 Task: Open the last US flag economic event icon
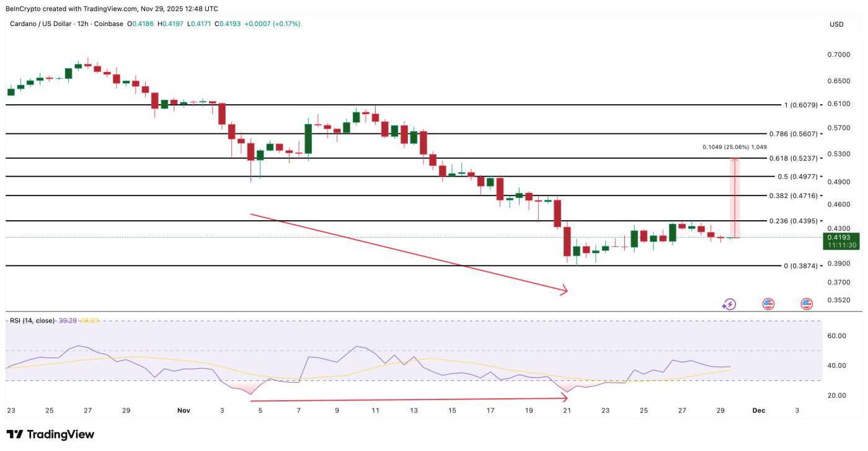click(806, 304)
